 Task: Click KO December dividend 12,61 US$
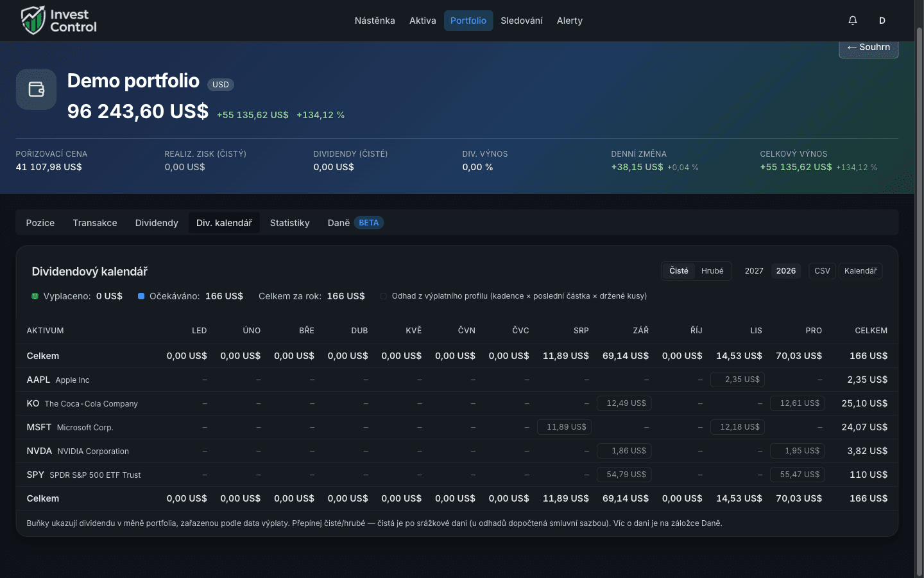798,403
